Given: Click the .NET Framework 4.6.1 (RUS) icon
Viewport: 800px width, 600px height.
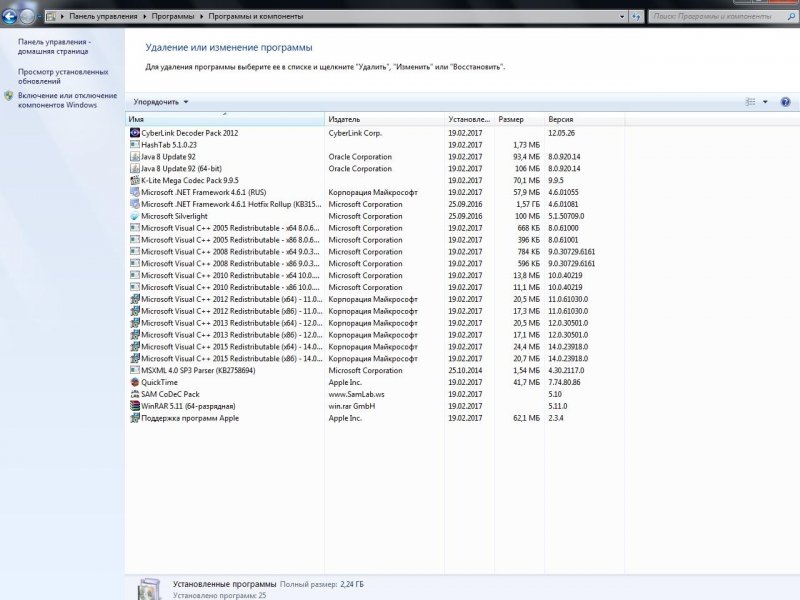Looking at the screenshot, I should pos(135,192).
